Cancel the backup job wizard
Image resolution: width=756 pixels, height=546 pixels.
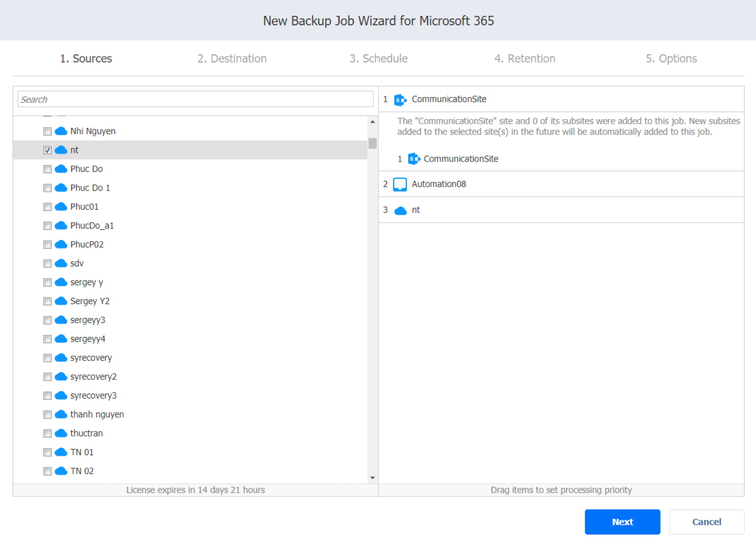click(x=706, y=522)
